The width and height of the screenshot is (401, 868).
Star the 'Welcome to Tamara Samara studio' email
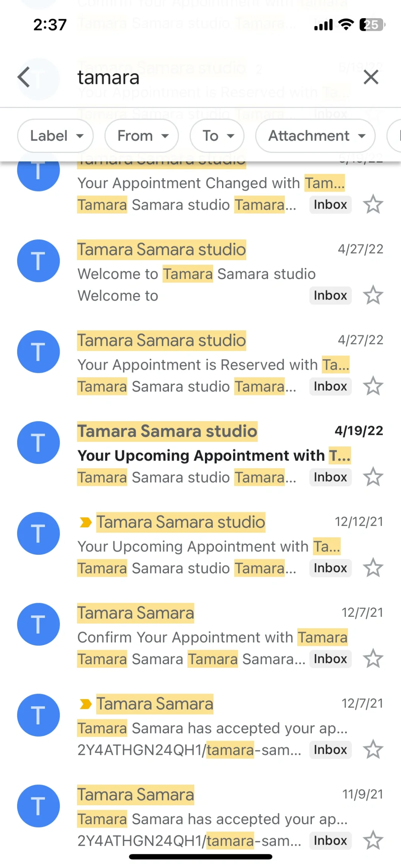click(x=373, y=295)
